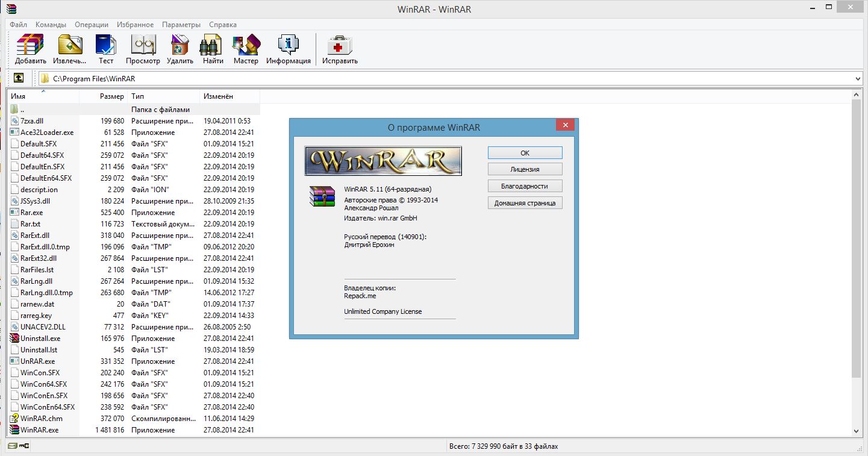Select the RarLng.dll.0.tmp file row
Image resolution: width=868 pixels, height=456 pixels.
tap(134, 293)
